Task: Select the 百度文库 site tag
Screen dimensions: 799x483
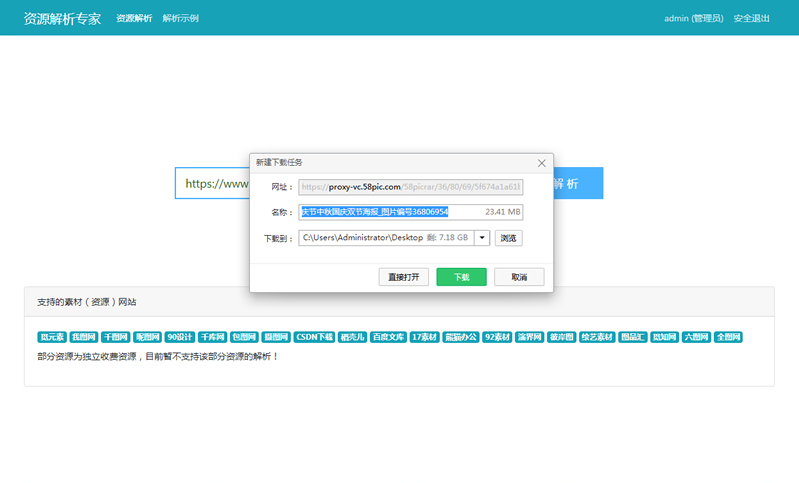Action: [x=388, y=337]
